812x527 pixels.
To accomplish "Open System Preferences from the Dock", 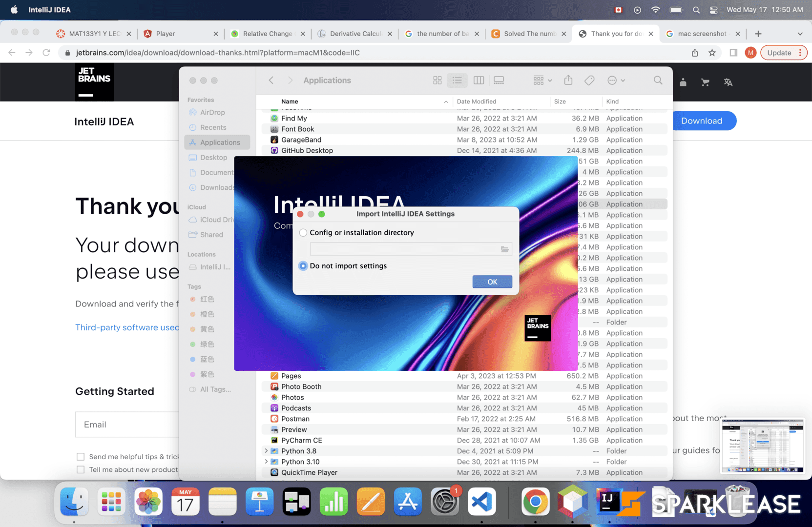I will tap(445, 502).
